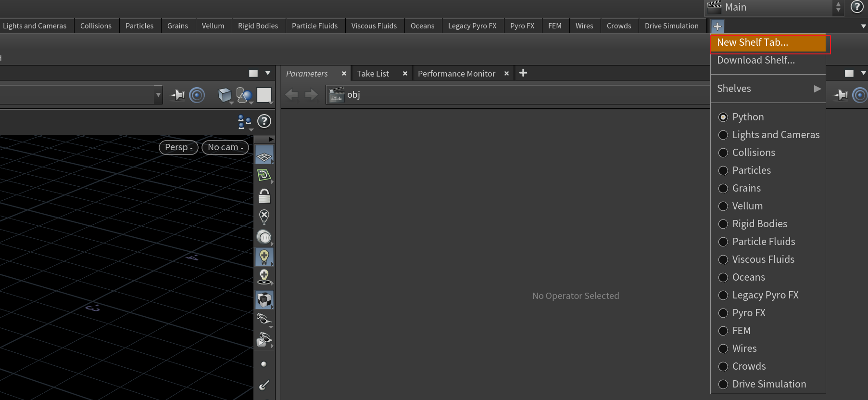Select the crossed-out lightbulb disable lighting icon
Screen dimensions: 868x400
point(264,217)
